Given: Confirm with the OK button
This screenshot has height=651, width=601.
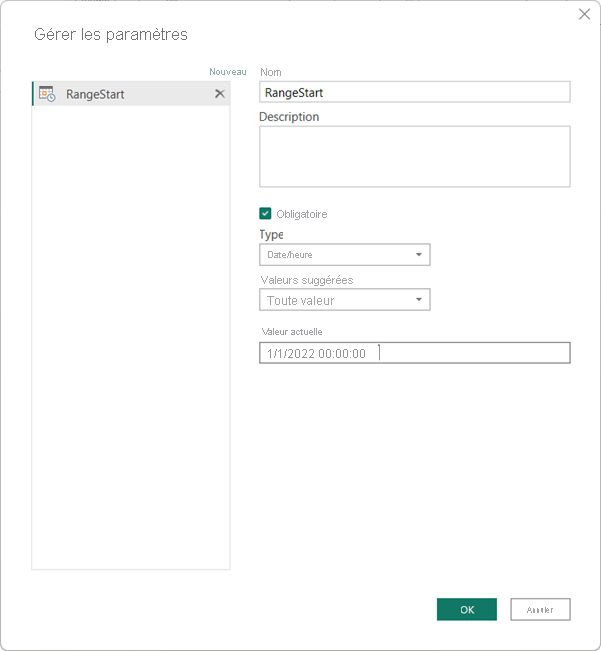Looking at the screenshot, I should tap(467, 609).
